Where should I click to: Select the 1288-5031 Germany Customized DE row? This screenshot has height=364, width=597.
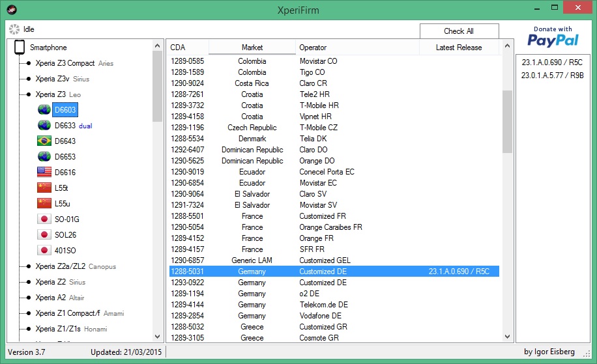334,271
